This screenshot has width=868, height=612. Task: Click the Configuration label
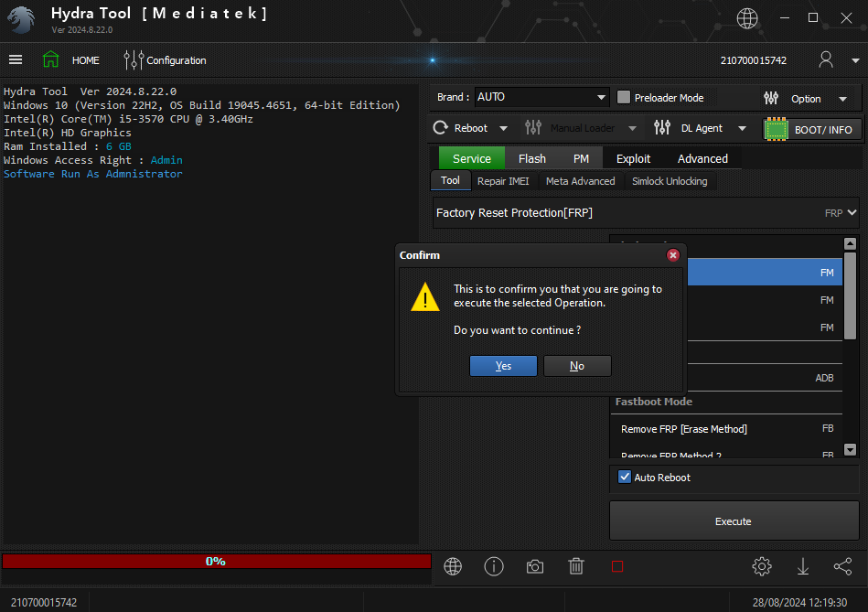(176, 60)
